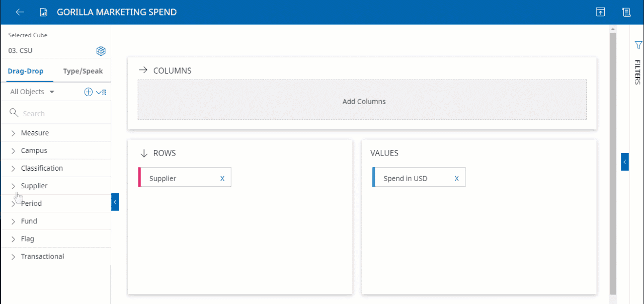Viewport: 644px width, 304px height.
Task: Click the vertical scrollbar
Action: point(612,161)
